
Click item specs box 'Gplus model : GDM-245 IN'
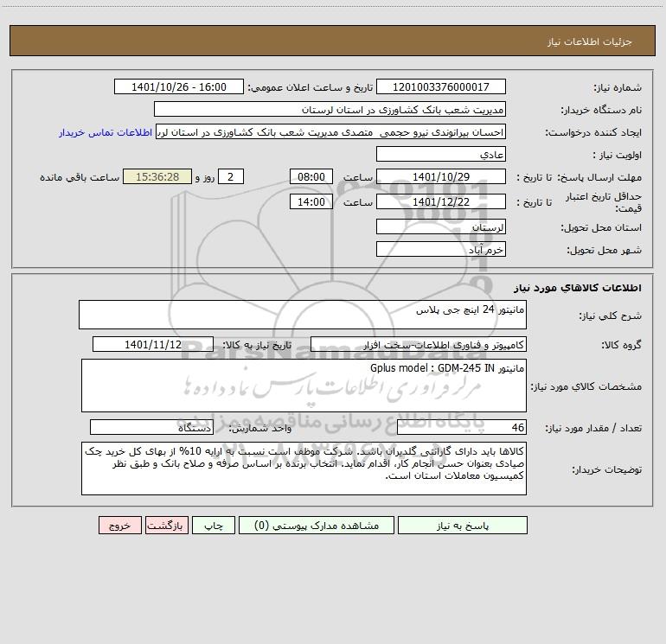coord(304,386)
